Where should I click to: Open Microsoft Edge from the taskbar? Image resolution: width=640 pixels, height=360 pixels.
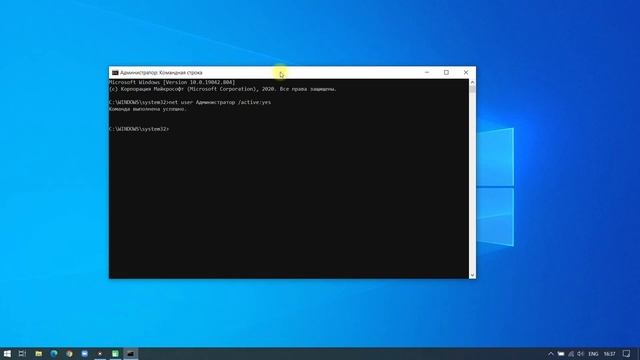point(54,353)
